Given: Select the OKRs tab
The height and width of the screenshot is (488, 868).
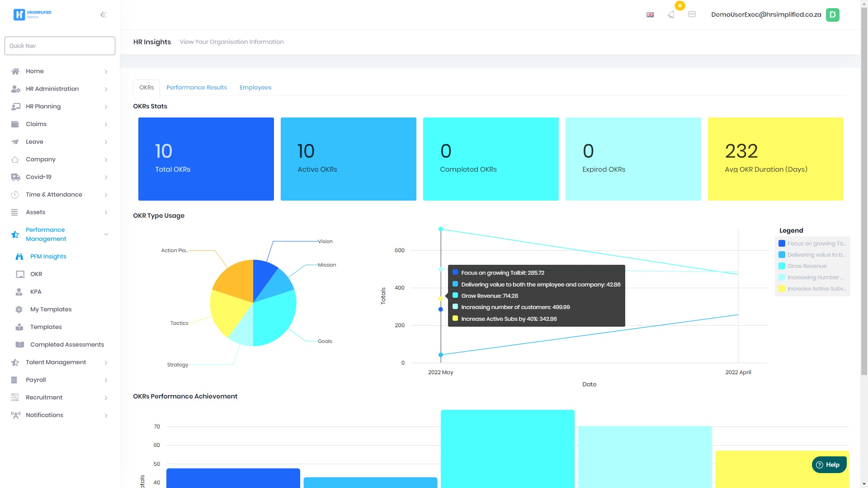Looking at the screenshot, I should coord(146,87).
